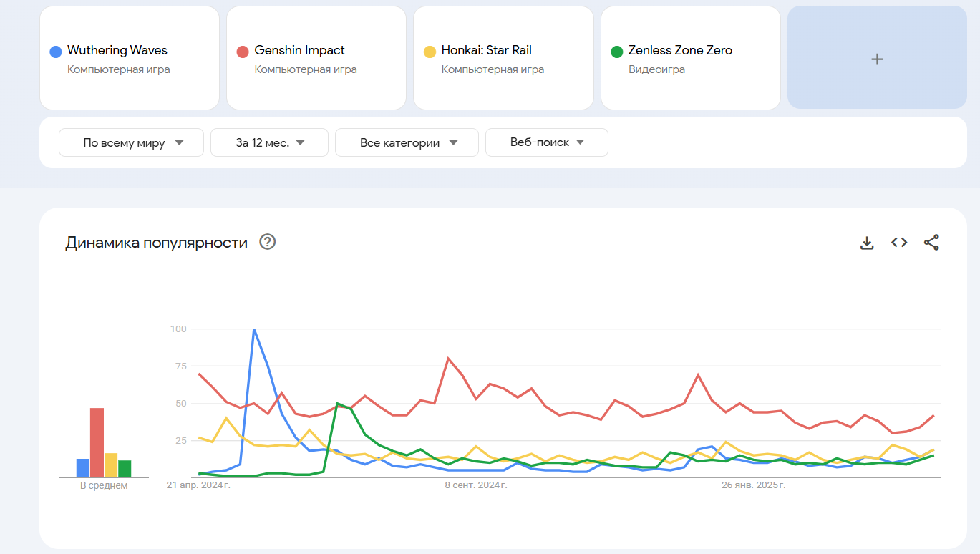Click the Wuthering Waves peak at 100

(254, 329)
